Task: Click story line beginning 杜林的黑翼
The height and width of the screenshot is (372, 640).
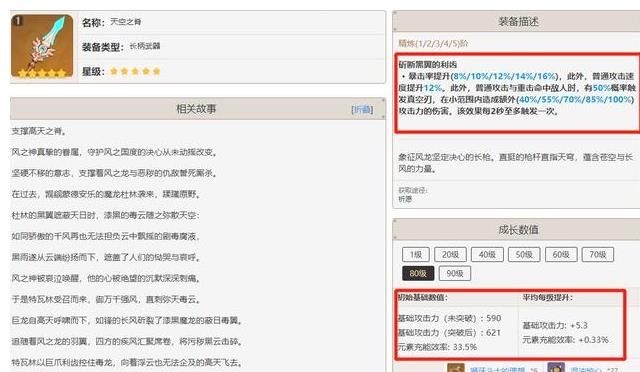Action: 106,215
